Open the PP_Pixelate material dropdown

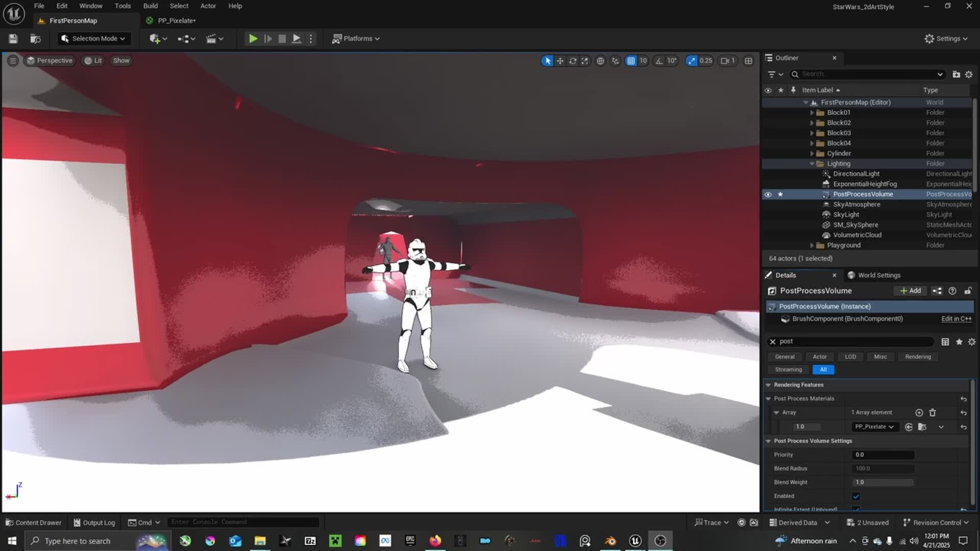[x=875, y=427]
